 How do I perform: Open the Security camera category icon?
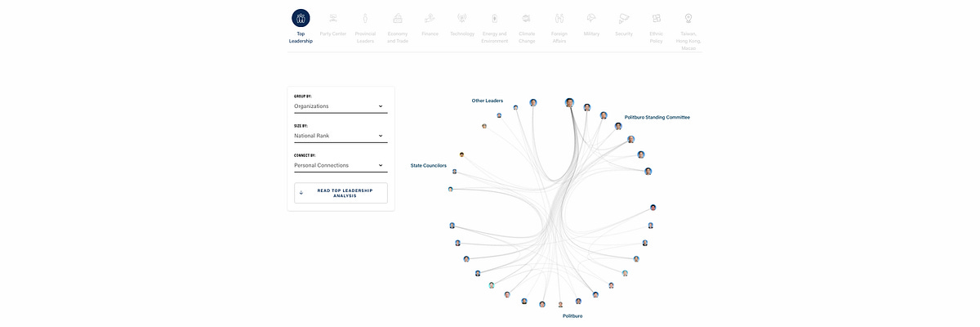tap(624, 18)
